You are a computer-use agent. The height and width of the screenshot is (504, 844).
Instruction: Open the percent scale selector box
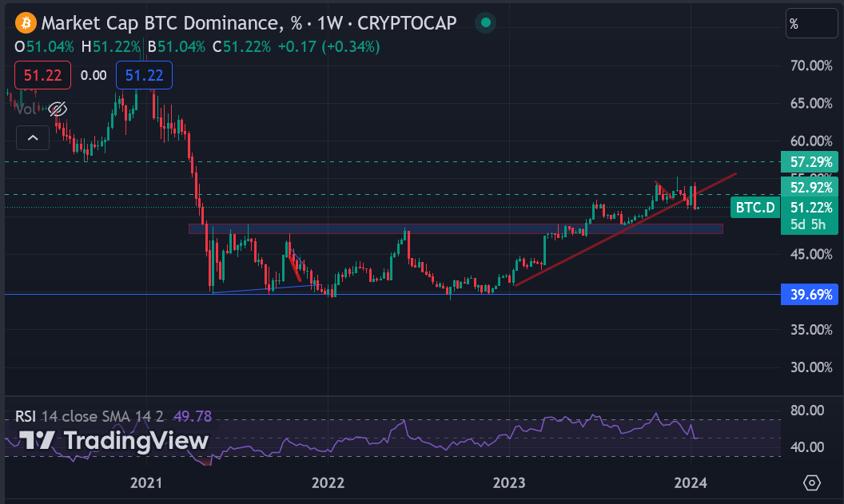pyautogui.click(x=811, y=23)
